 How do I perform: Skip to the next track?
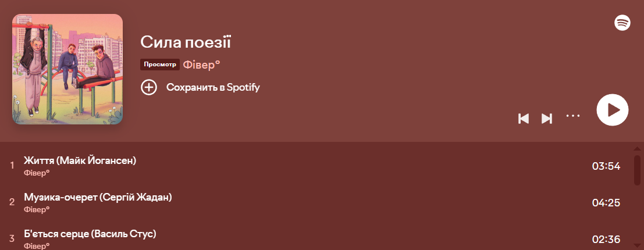pos(547,119)
